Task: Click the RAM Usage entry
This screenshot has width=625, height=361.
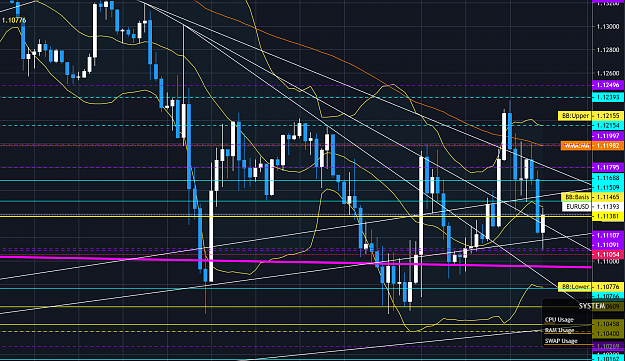Action: tap(559, 330)
